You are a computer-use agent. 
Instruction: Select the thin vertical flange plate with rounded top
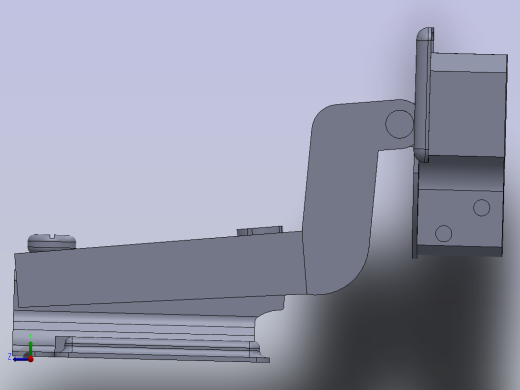click(423, 95)
